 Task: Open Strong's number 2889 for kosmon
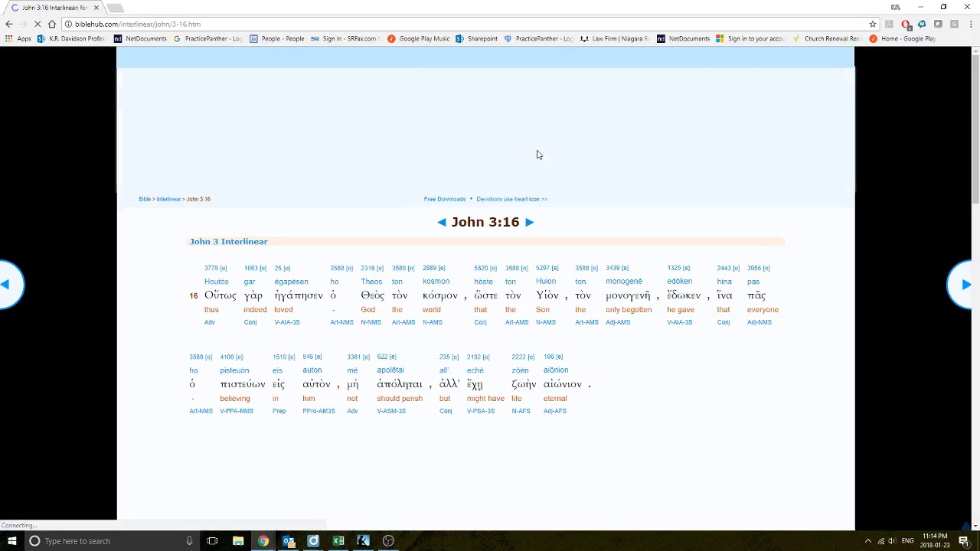(429, 269)
